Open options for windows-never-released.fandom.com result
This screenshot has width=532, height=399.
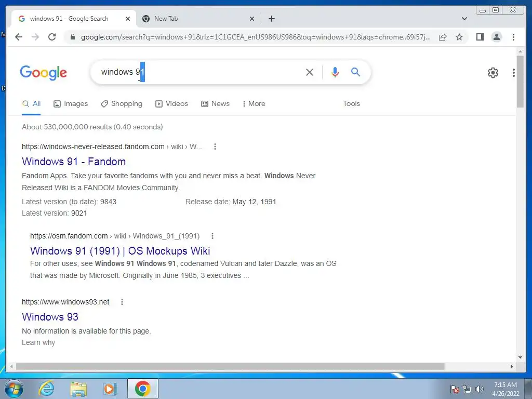tap(215, 147)
